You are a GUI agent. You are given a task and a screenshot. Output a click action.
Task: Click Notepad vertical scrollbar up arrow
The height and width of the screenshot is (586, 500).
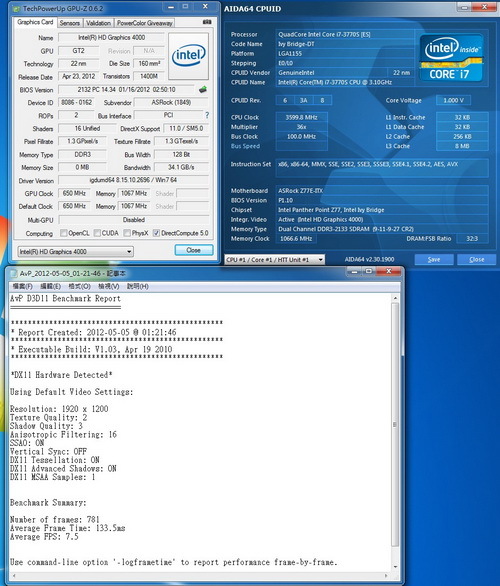click(x=395, y=298)
